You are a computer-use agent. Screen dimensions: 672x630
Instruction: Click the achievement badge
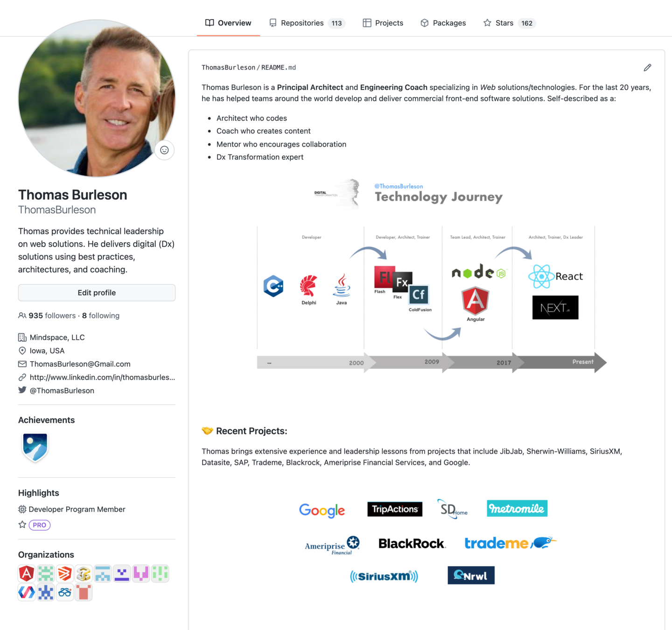(35, 448)
